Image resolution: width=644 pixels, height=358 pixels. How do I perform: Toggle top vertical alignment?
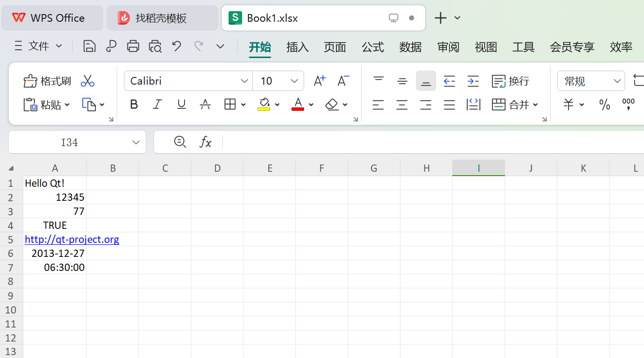[379, 81]
